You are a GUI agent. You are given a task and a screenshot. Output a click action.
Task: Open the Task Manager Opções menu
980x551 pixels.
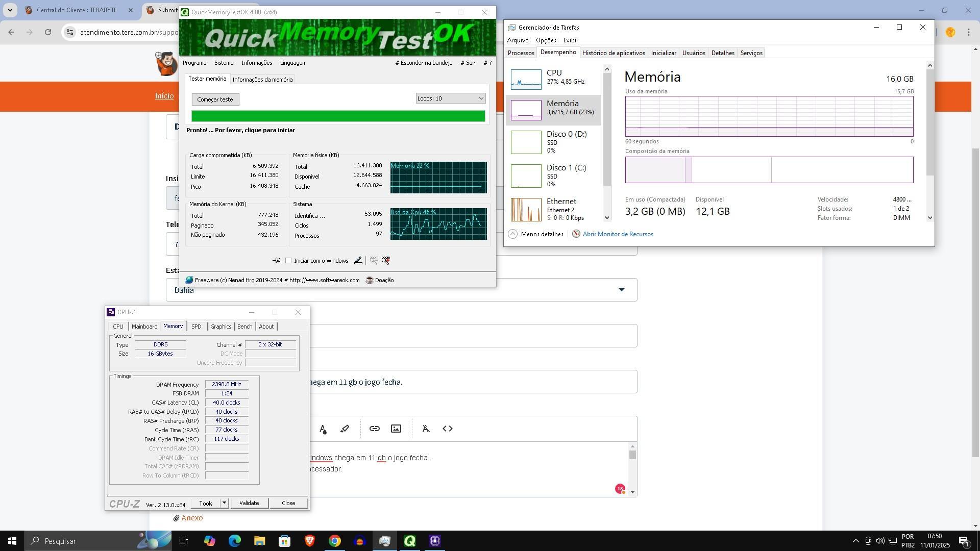[x=546, y=40]
